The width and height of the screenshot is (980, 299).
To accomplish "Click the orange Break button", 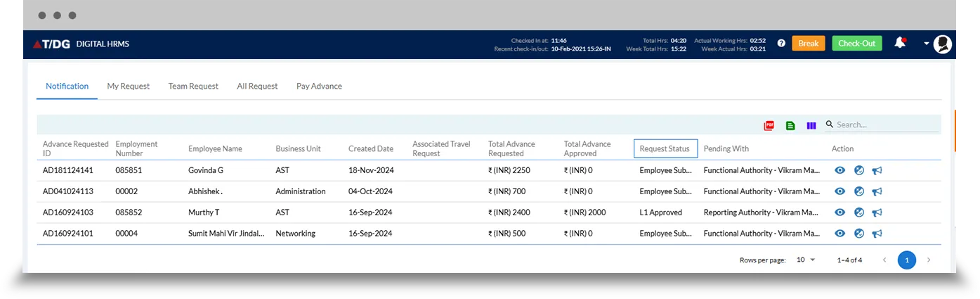I will pyautogui.click(x=808, y=44).
